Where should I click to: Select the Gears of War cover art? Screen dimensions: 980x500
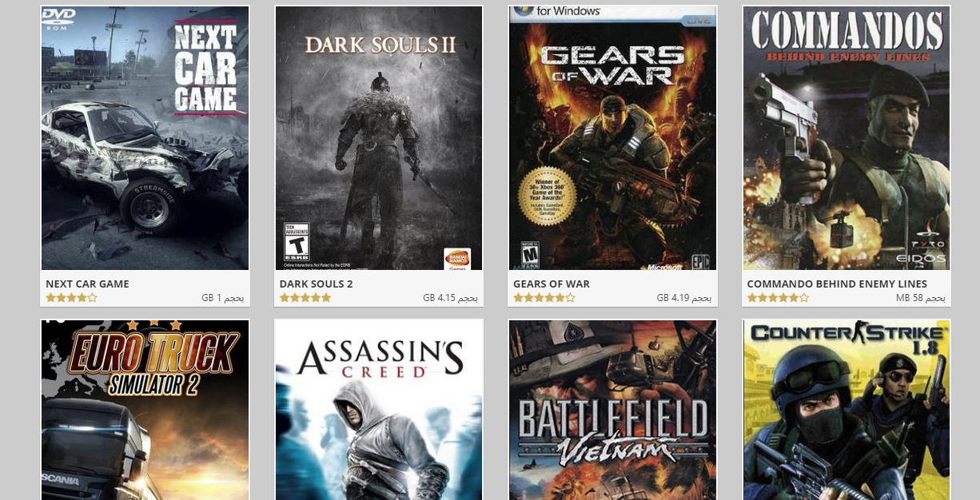pos(612,138)
